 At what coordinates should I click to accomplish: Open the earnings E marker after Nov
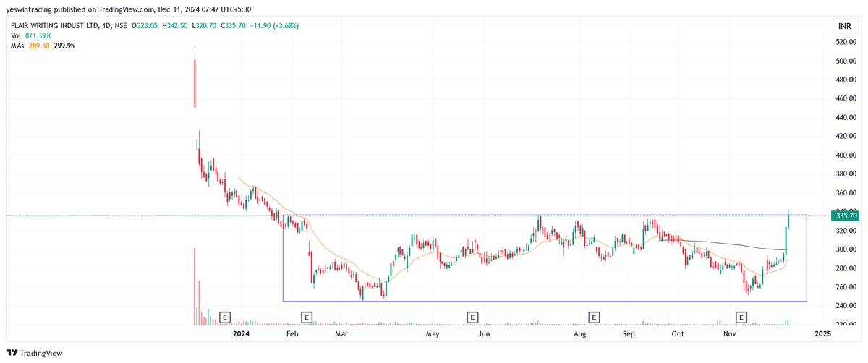pos(741,317)
